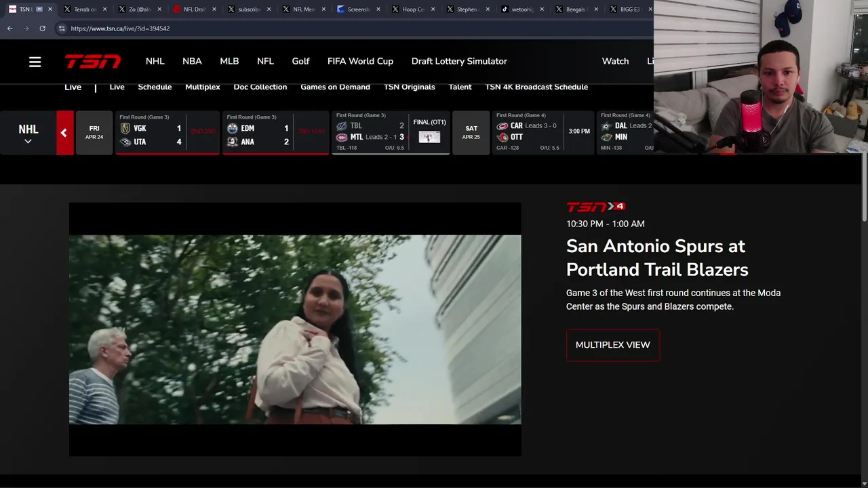
Task: Open the TSN Originals link
Action: pyautogui.click(x=409, y=87)
